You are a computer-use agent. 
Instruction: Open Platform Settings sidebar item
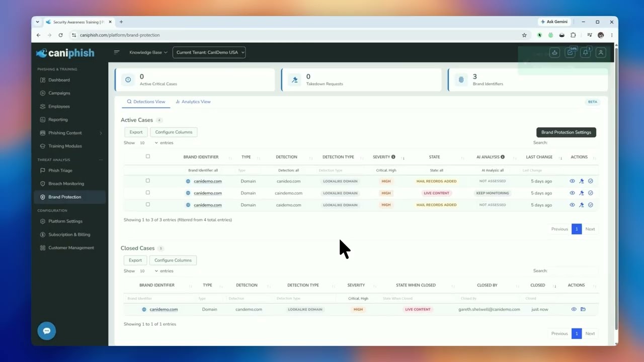pos(65,221)
